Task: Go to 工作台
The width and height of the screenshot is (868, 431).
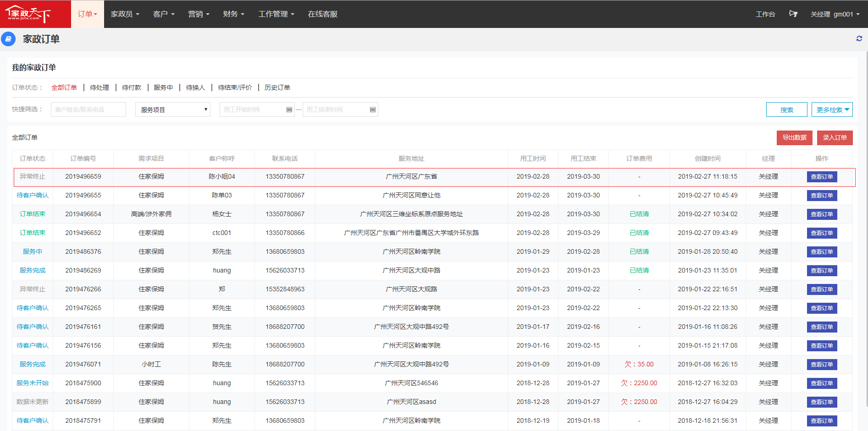Action: (x=765, y=14)
